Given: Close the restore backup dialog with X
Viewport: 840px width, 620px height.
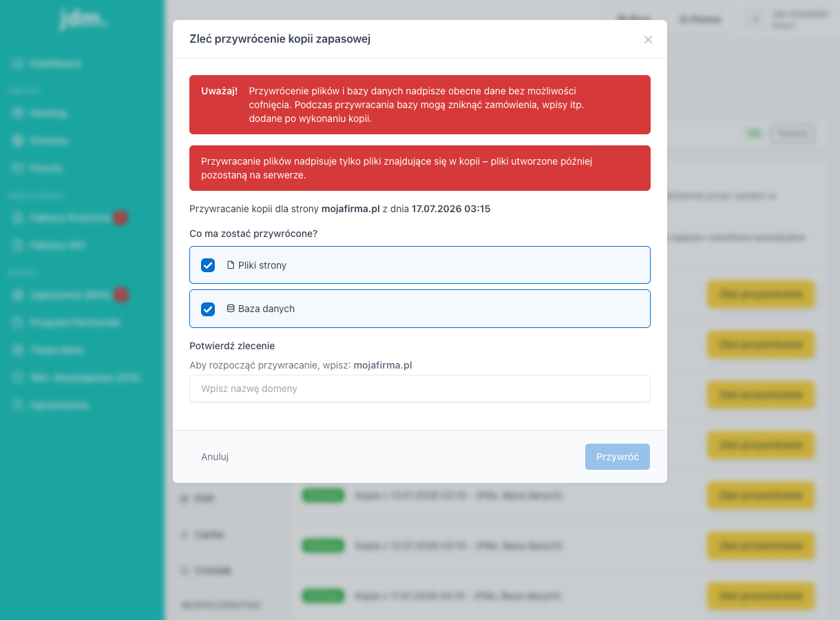Looking at the screenshot, I should click(x=648, y=40).
